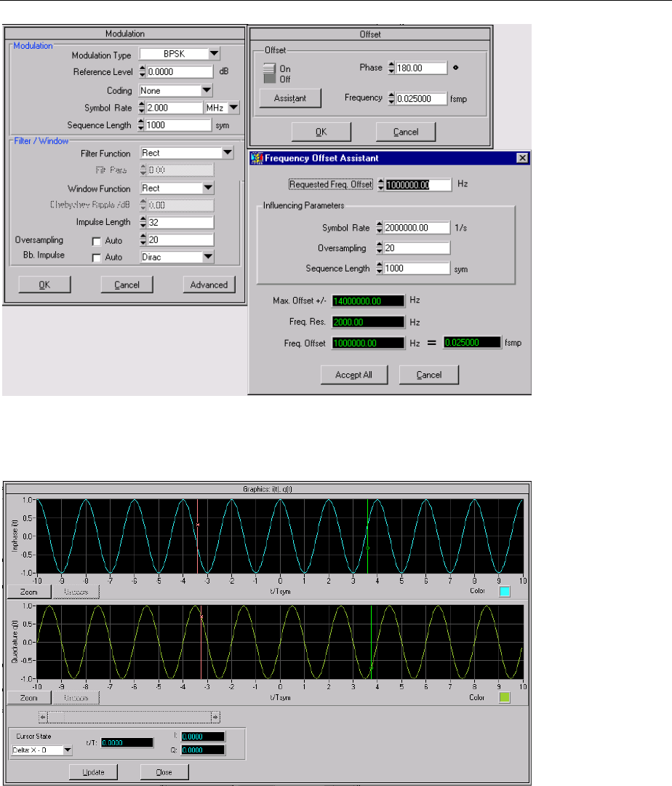Click the Phase input field
The image size is (672, 786).
pos(420,68)
